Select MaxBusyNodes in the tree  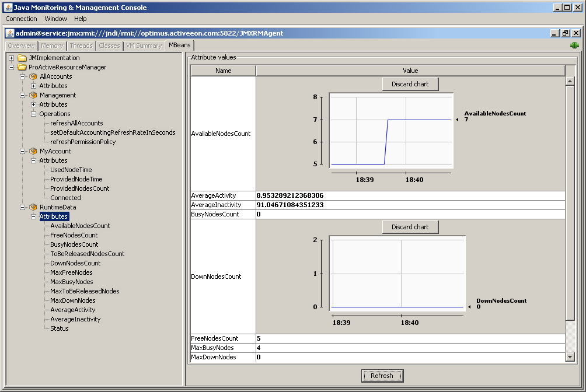pyautogui.click(x=72, y=282)
